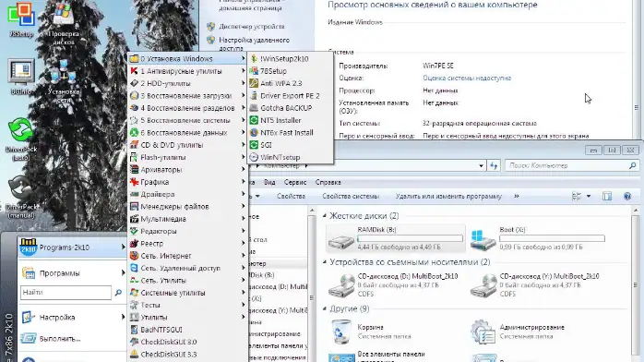Expand 3 Восстановление загрузки submenu
Screen dimensions: 644x362
187,96
